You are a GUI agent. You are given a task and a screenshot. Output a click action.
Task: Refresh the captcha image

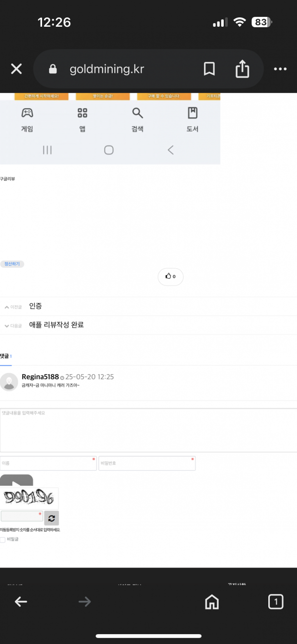click(x=51, y=518)
